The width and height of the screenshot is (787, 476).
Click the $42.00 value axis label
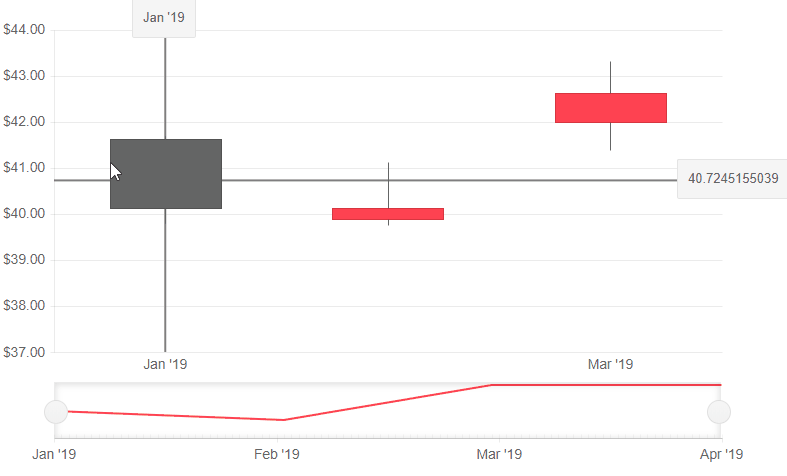click(x=24, y=122)
